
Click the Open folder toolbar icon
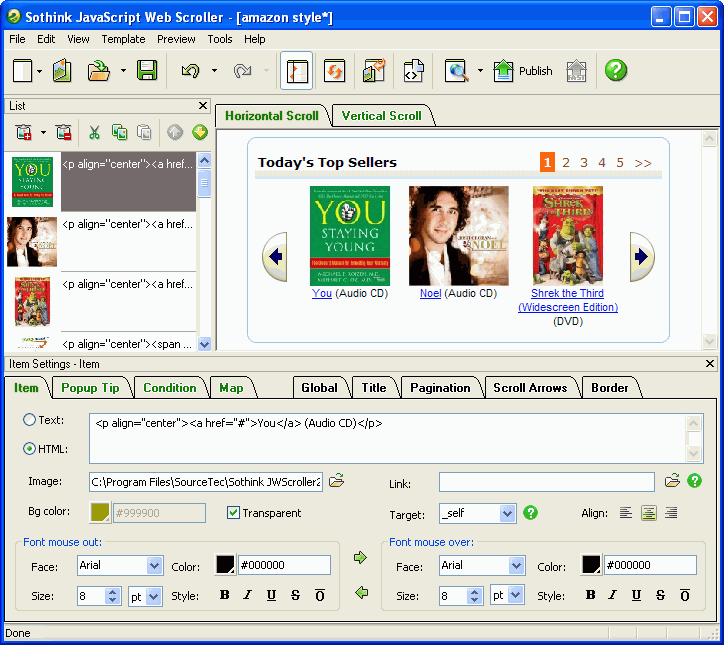tap(98, 71)
